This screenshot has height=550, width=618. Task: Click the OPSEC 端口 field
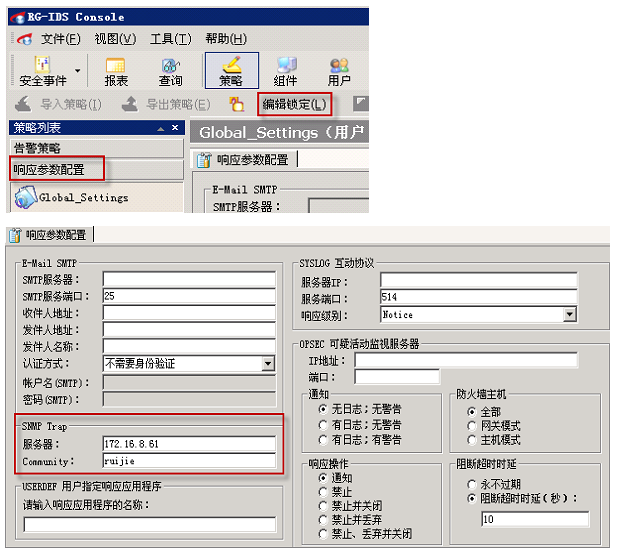pos(397,377)
